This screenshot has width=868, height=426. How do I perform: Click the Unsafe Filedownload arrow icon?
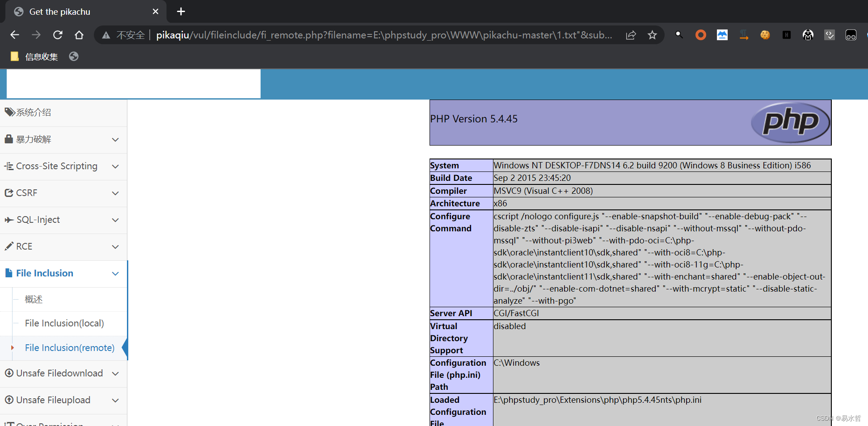9,373
